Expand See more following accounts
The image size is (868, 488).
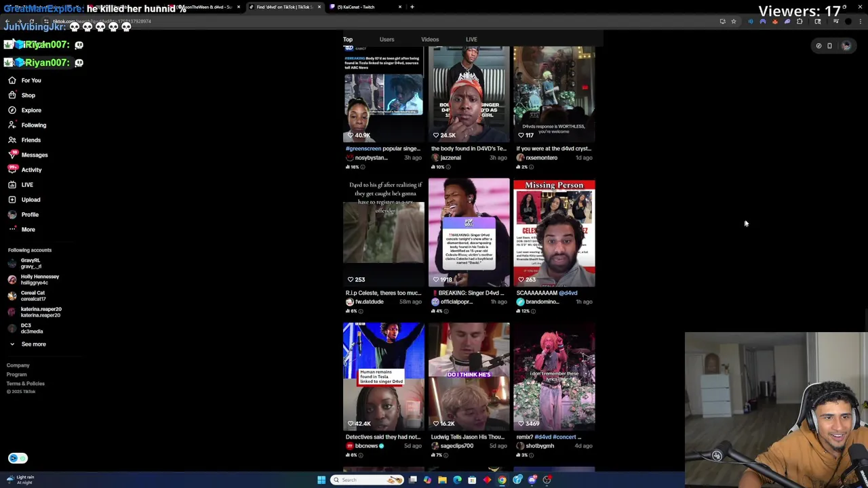pyautogui.click(x=27, y=344)
